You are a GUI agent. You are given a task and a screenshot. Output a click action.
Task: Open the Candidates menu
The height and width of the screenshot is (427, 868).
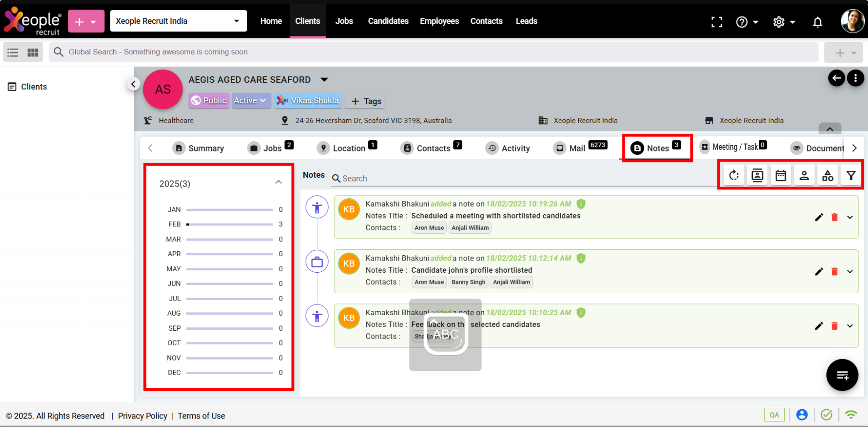[388, 21]
